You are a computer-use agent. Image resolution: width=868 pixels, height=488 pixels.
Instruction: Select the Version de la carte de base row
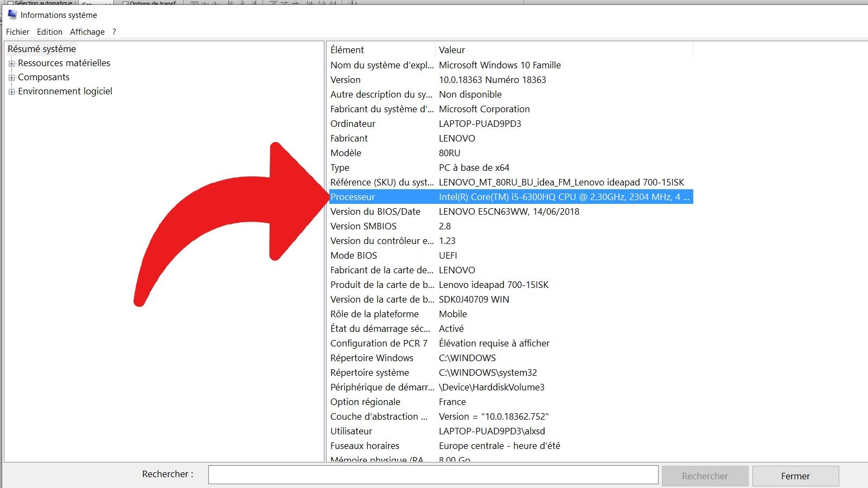[x=510, y=299]
